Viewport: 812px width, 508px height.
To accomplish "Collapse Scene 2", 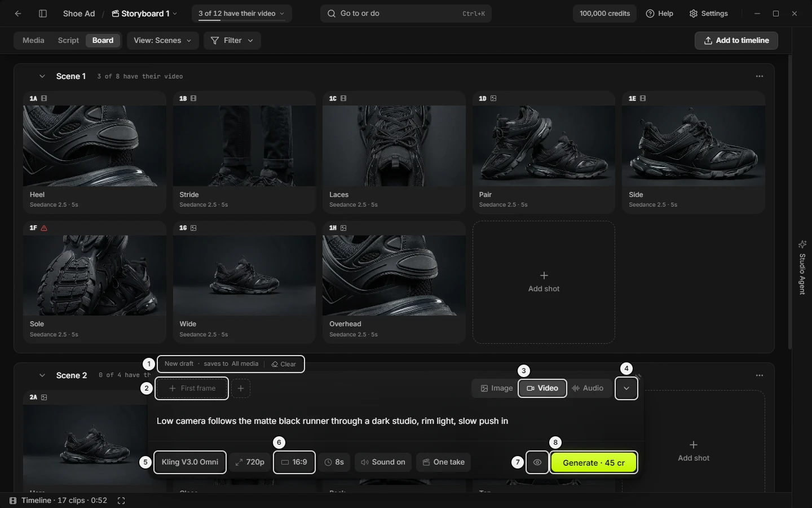I will (x=42, y=375).
